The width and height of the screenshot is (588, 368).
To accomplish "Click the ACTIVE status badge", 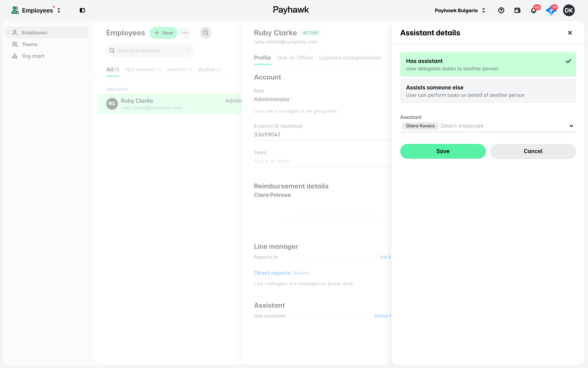I will (x=311, y=33).
